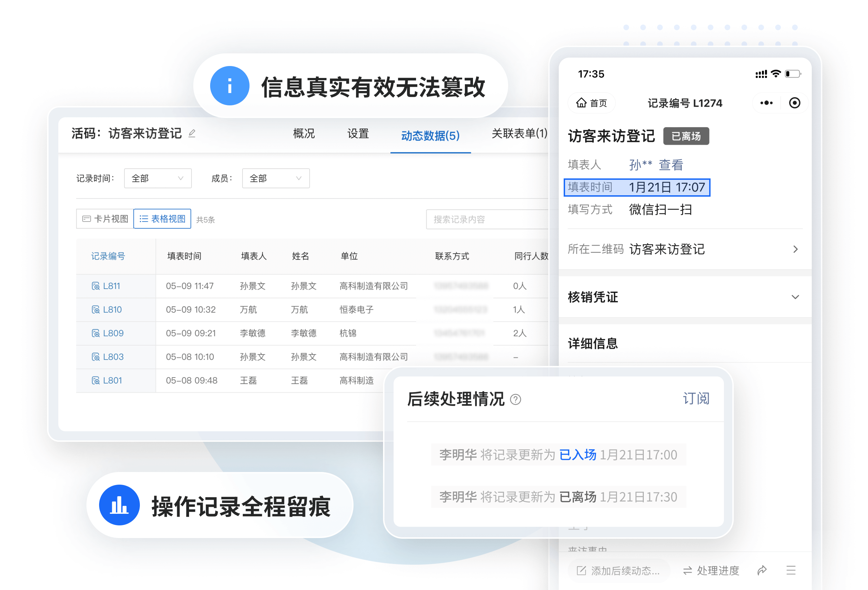Open the 成员 filter dropdown
The image size is (868, 590).
pyautogui.click(x=276, y=178)
